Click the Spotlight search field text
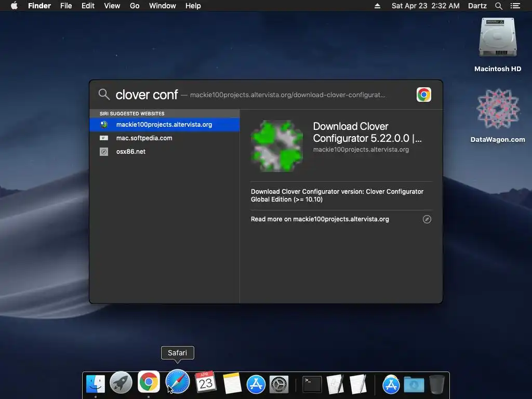The width and height of the screenshot is (532, 399). 147,95
